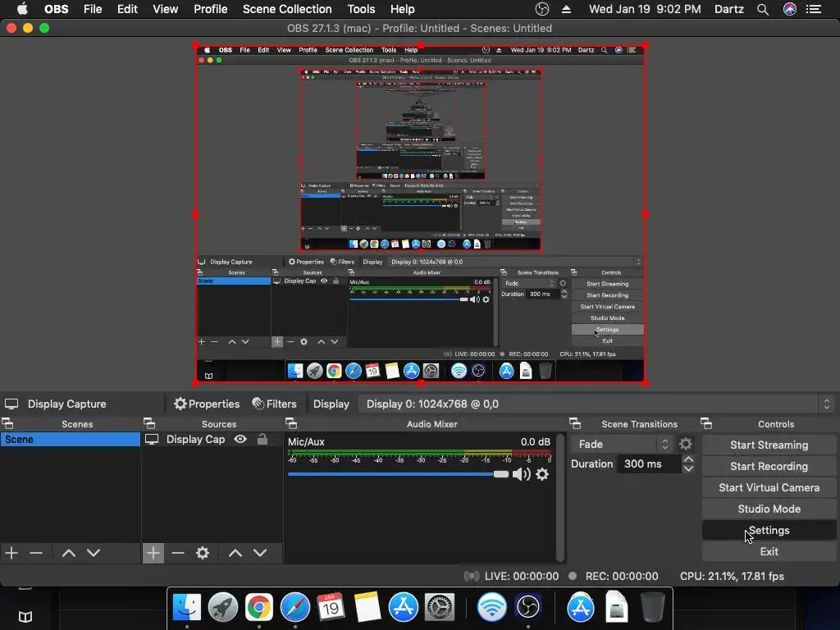The height and width of the screenshot is (630, 840).
Task: Move source up in Sources panel
Action: (235, 553)
